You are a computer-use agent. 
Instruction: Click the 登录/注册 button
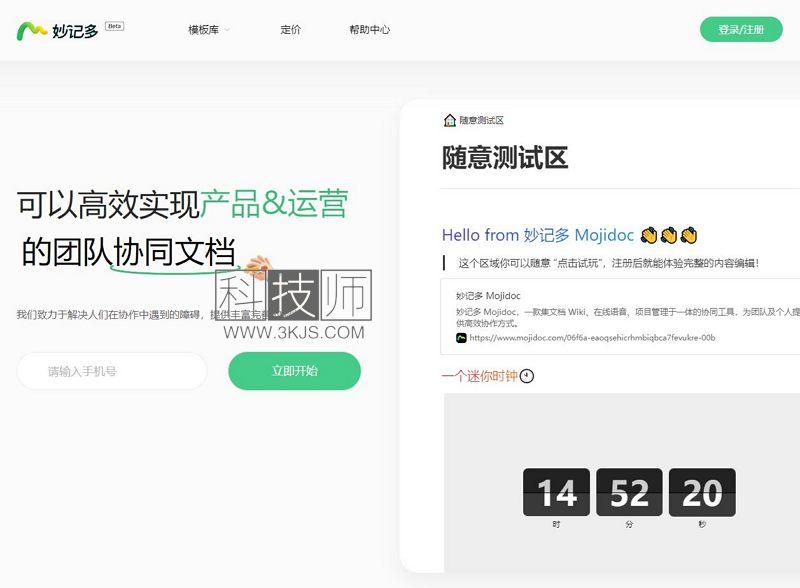[741, 30]
